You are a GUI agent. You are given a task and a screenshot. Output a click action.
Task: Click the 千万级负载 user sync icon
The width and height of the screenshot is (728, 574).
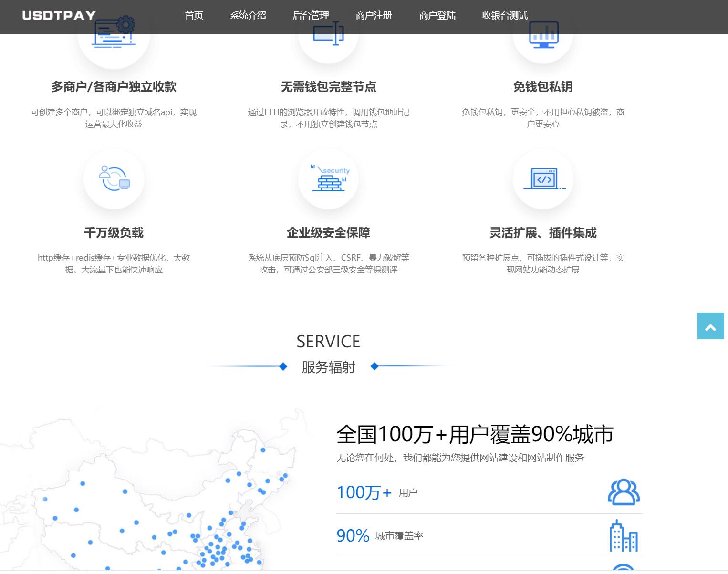pyautogui.click(x=114, y=178)
